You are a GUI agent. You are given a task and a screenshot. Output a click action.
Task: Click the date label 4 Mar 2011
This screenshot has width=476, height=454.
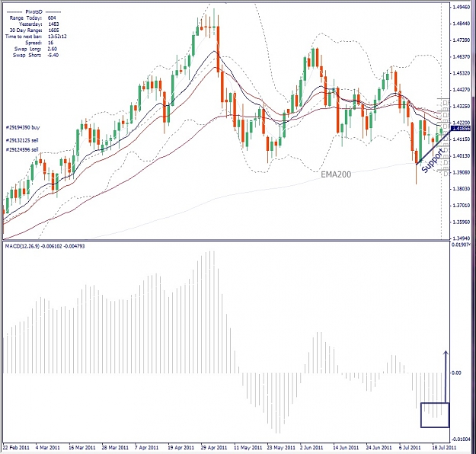click(47, 448)
